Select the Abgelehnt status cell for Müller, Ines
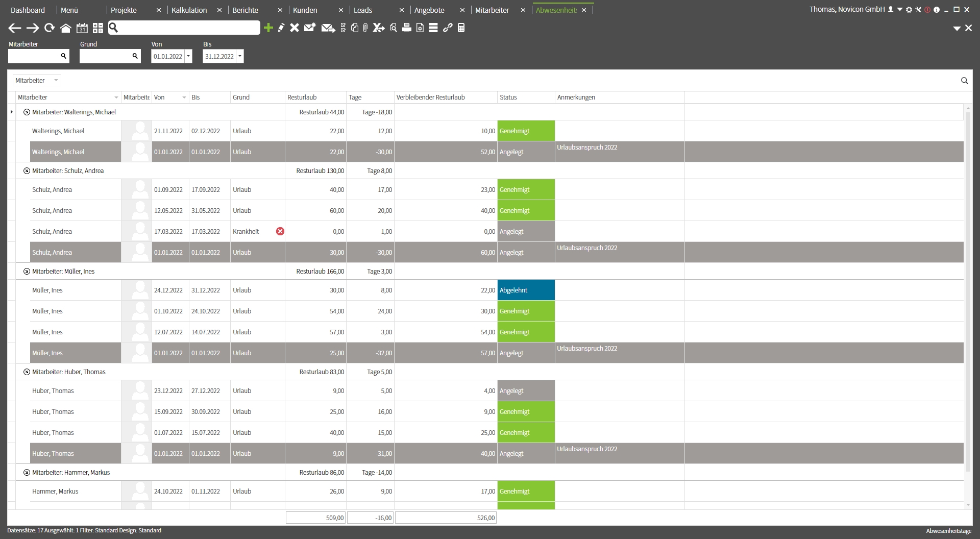 coord(526,290)
